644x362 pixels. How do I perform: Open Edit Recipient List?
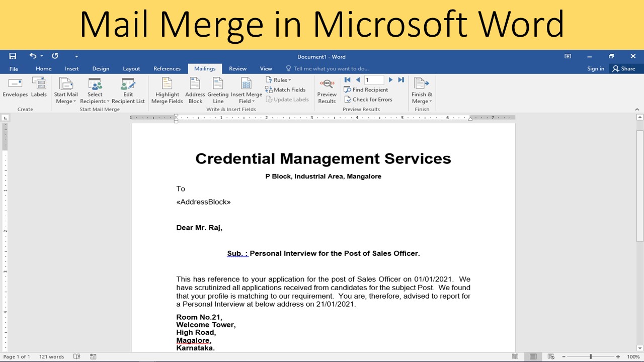click(128, 89)
